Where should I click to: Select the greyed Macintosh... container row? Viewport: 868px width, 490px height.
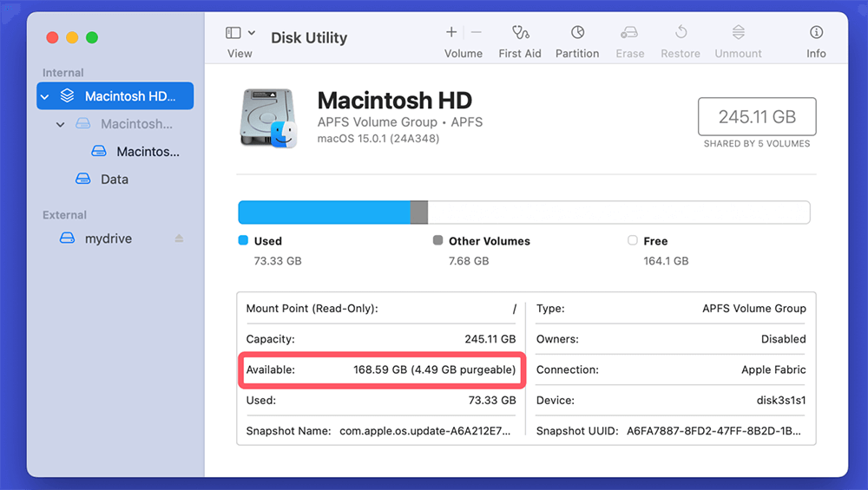point(115,124)
